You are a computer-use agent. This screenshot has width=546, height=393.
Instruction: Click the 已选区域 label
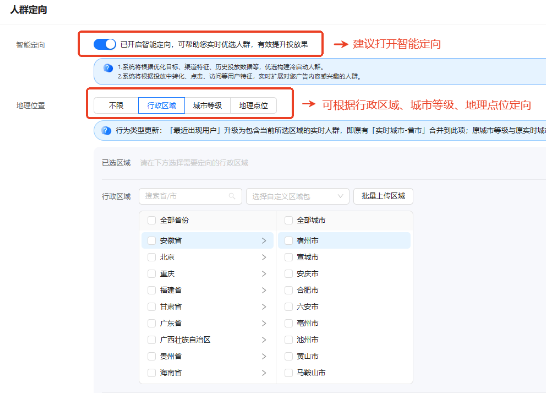point(116,163)
